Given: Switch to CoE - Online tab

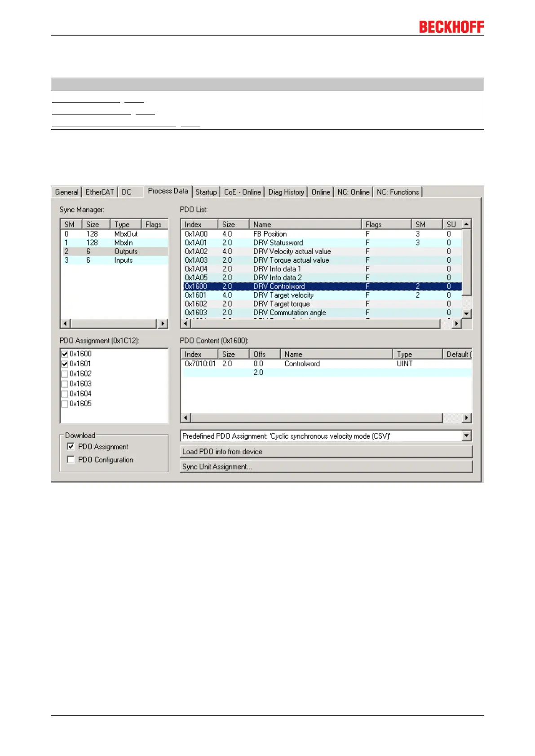Looking at the screenshot, I should 243,192.
